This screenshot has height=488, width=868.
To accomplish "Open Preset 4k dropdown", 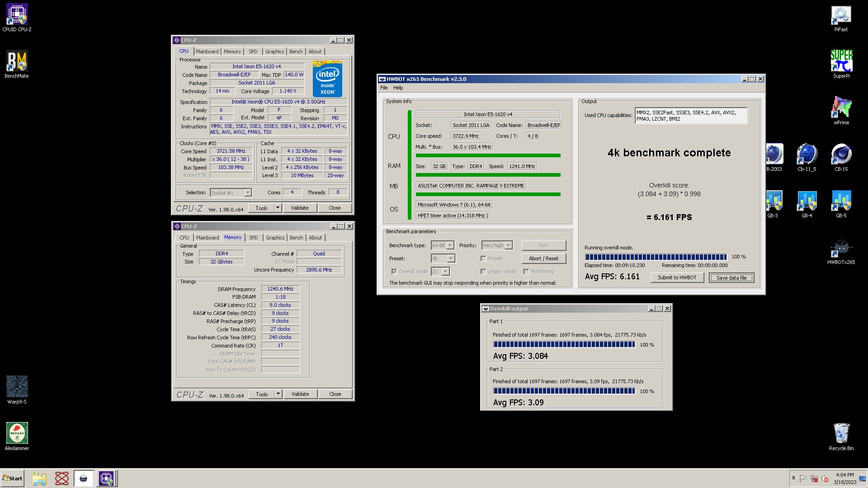I will (x=443, y=258).
